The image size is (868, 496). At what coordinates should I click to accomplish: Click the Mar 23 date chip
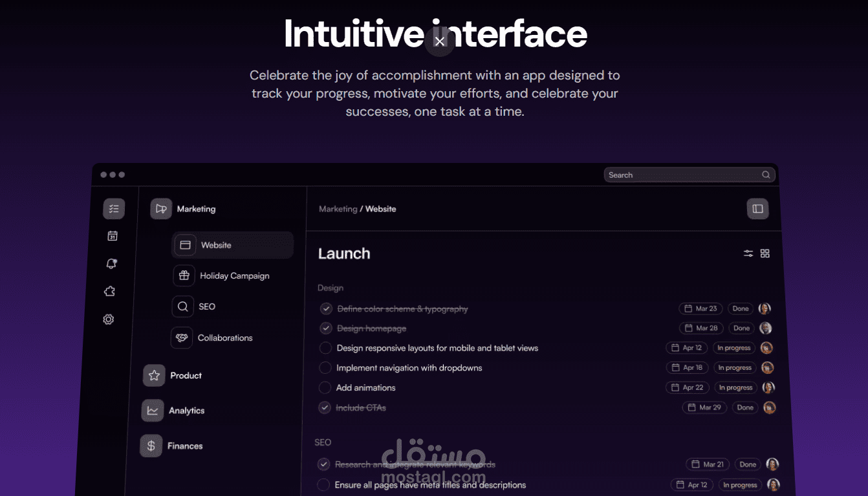point(701,308)
